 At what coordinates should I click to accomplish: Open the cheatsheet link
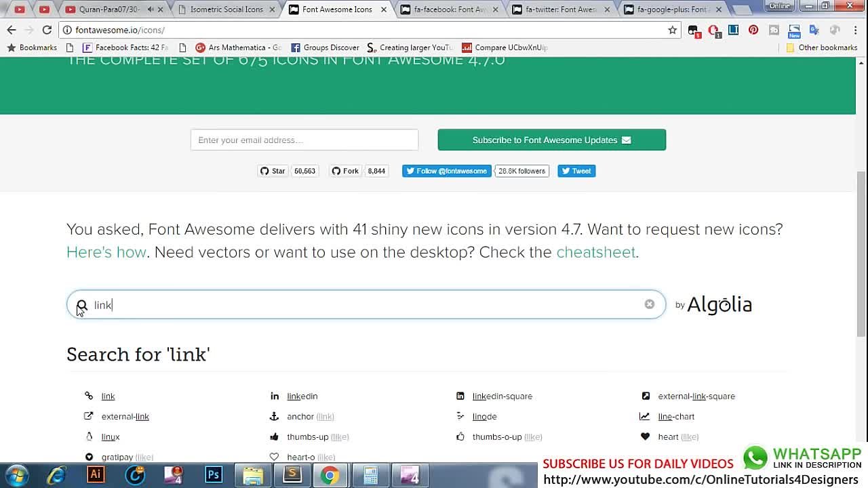tap(596, 252)
